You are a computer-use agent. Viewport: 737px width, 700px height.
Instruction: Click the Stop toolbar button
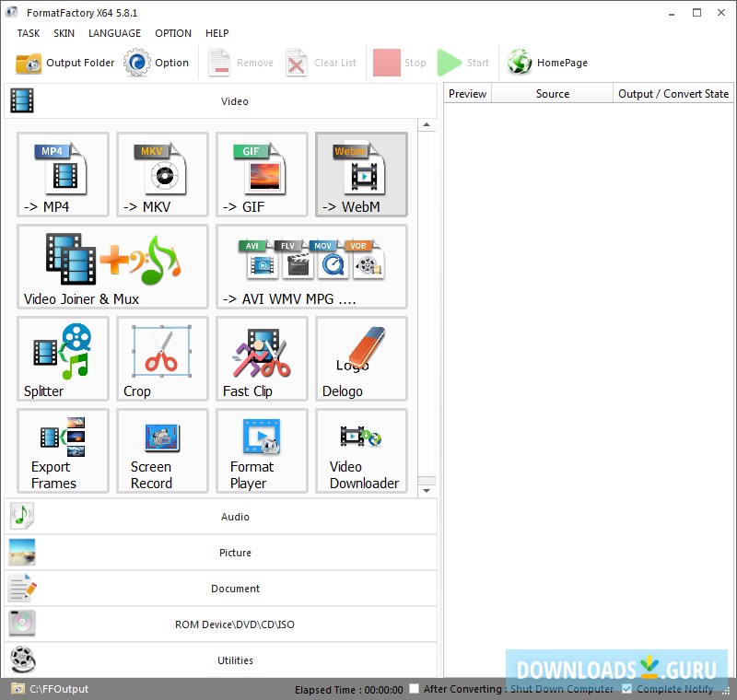coord(400,63)
